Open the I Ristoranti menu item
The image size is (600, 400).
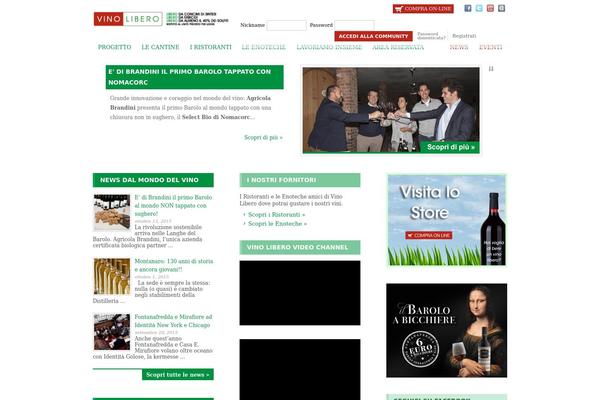(x=210, y=47)
